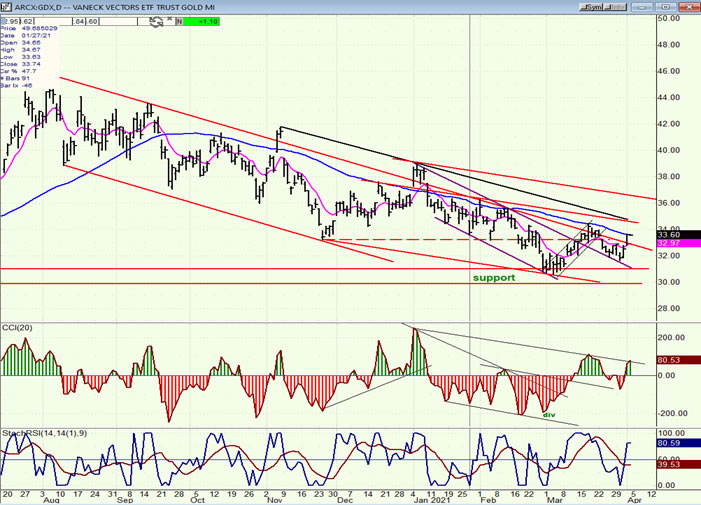This screenshot has height=505, width=701.
Task: Click the black 33.60 last-price marker
Action: point(668,235)
